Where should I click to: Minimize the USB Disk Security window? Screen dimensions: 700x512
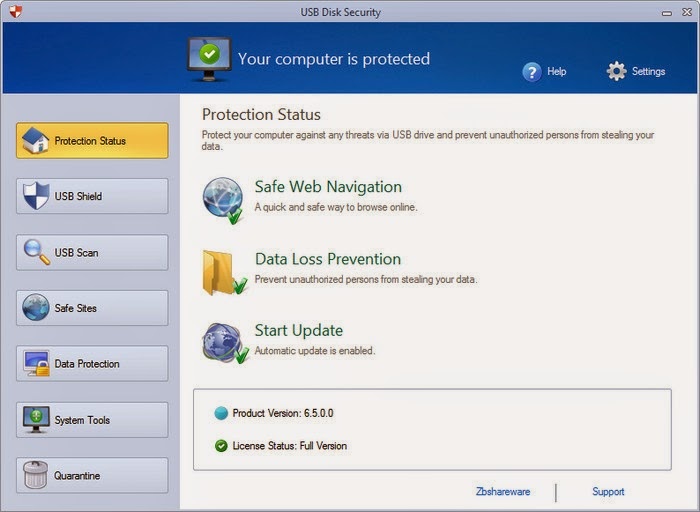(x=667, y=13)
